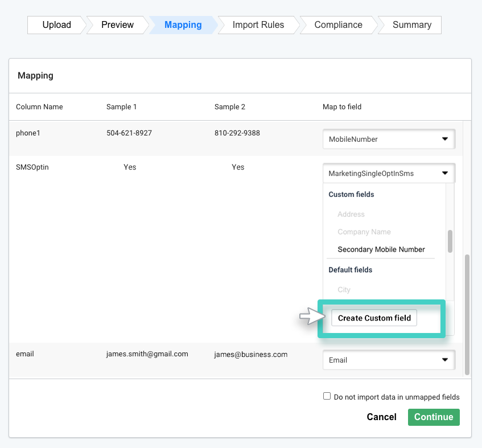
Task: Expand the MarketingSingleOptInSms mapping dropdown
Action: click(x=389, y=172)
